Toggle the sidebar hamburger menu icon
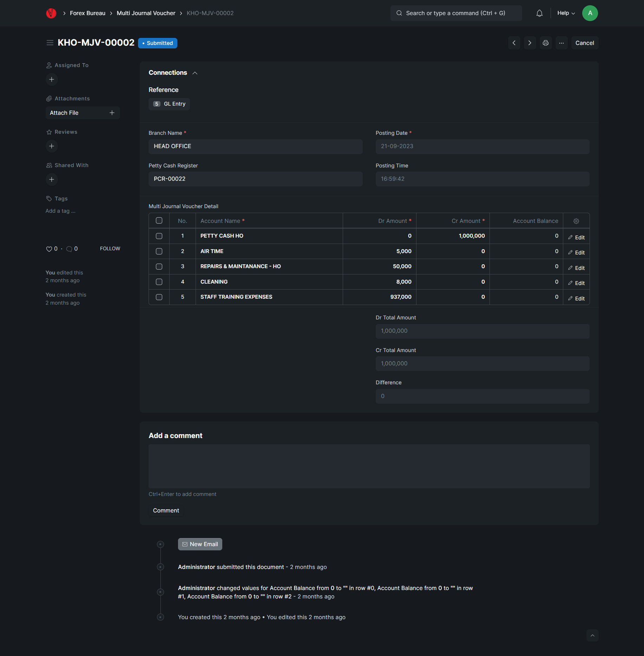The width and height of the screenshot is (644, 656). (50, 43)
